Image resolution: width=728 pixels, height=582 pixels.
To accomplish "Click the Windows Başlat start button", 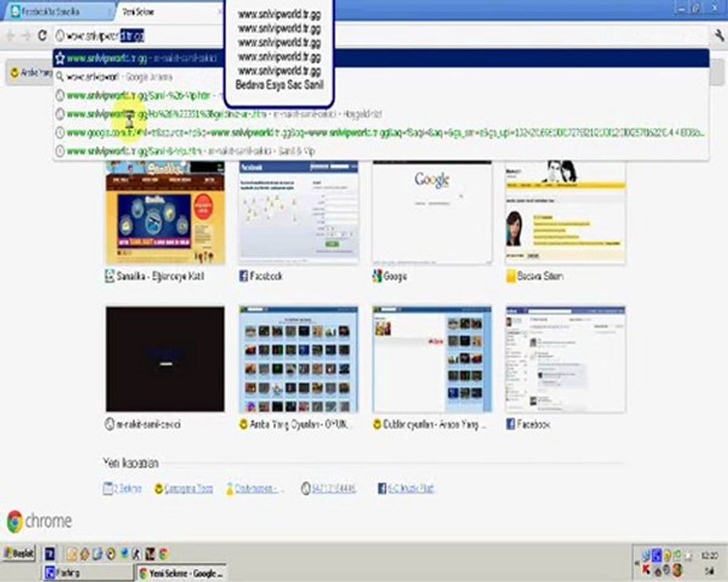I will [x=19, y=553].
